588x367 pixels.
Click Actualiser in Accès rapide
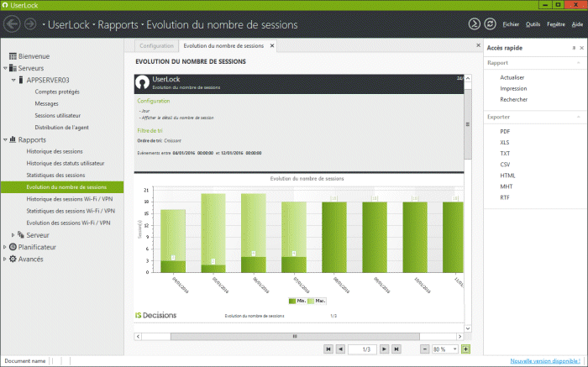[x=512, y=77]
